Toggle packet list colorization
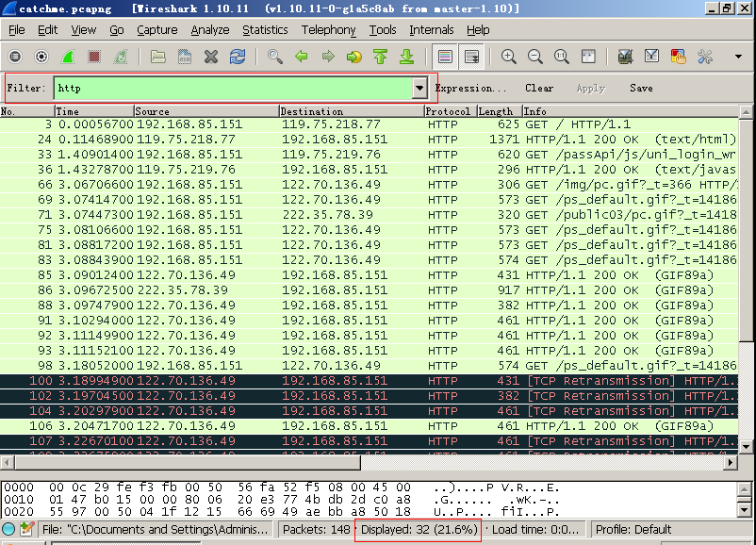Viewport: 756px width, 545px height. (x=445, y=57)
